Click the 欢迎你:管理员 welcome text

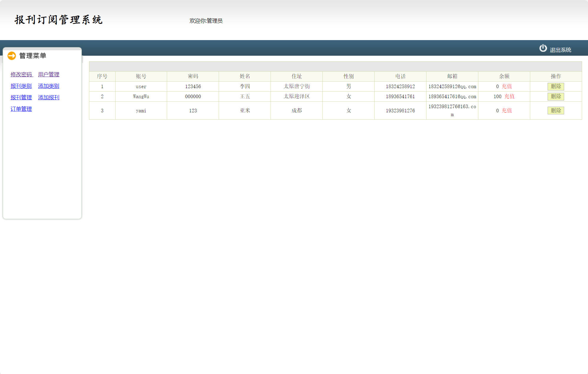pos(206,21)
